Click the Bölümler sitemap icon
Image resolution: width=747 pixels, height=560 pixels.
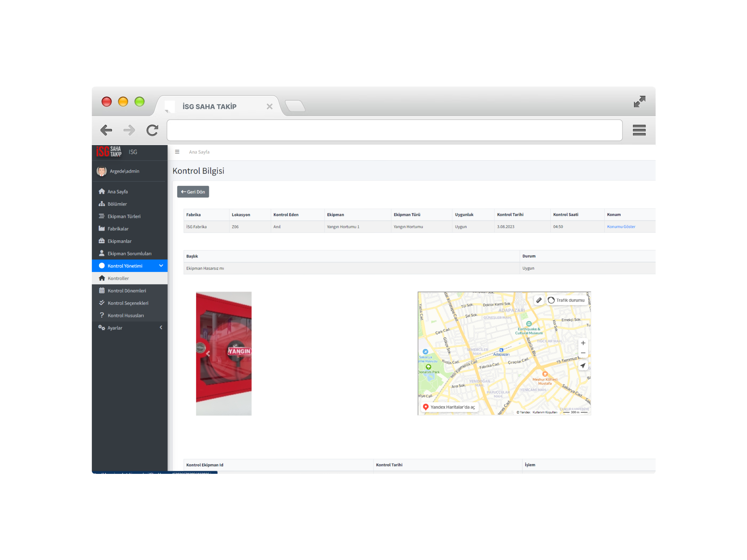(102, 204)
